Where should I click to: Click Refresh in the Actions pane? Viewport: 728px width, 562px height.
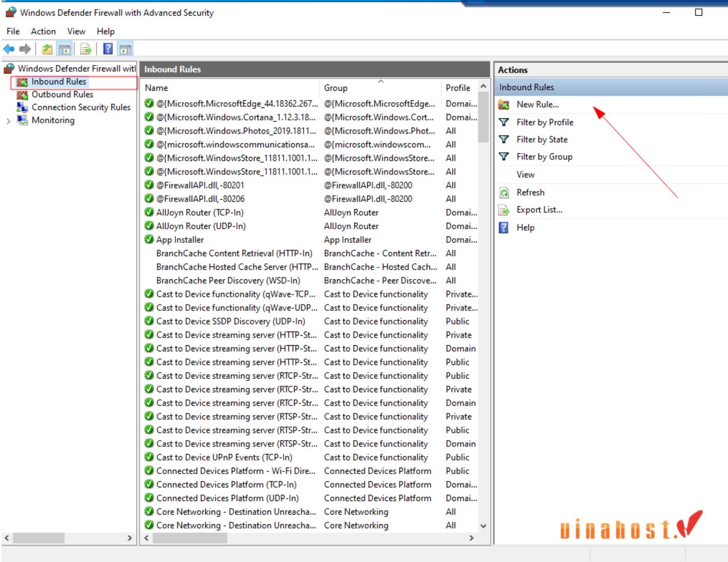coord(530,192)
